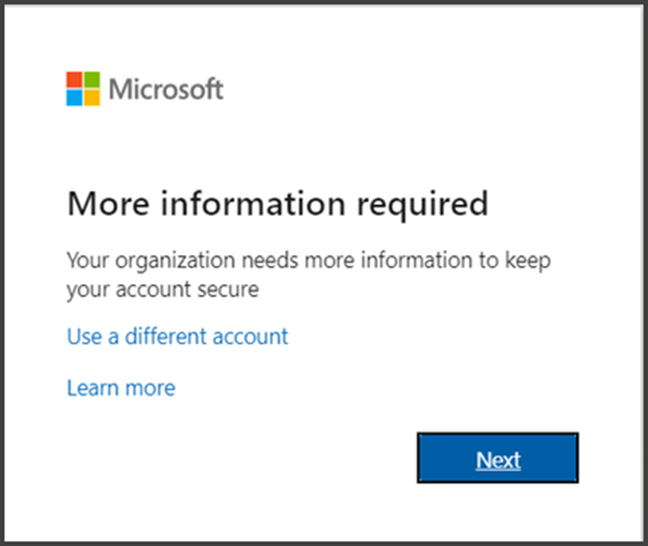Image resolution: width=648 pixels, height=546 pixels.
Task: Open the "Learn more" link
Action: (x=120, y=388)
